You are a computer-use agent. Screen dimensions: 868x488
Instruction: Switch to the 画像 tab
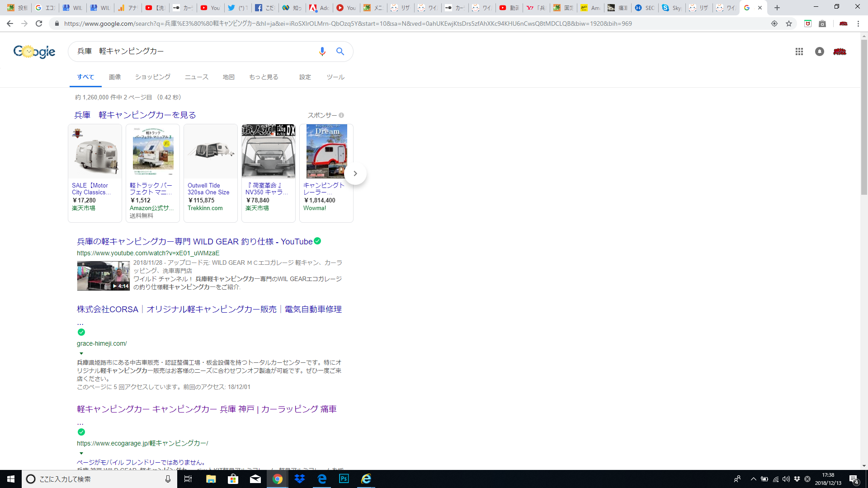tap(115, 77)
